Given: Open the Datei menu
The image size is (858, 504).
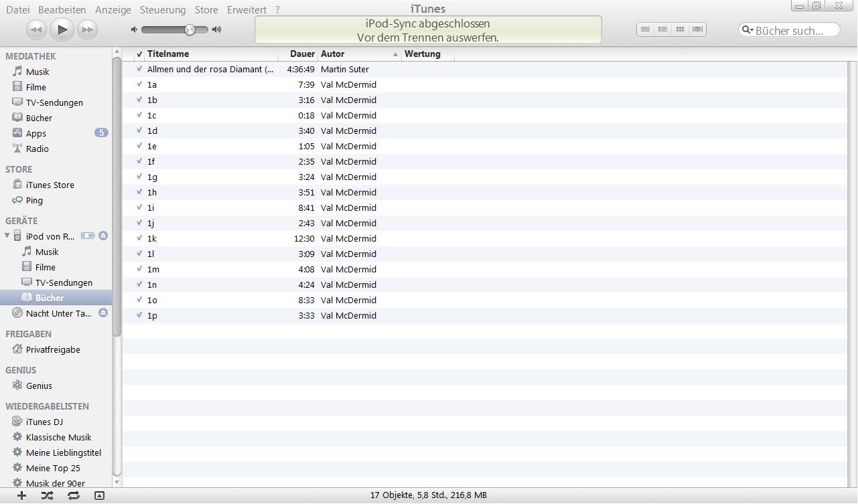Looking at the screenshot, I should [x=18, y=9].
